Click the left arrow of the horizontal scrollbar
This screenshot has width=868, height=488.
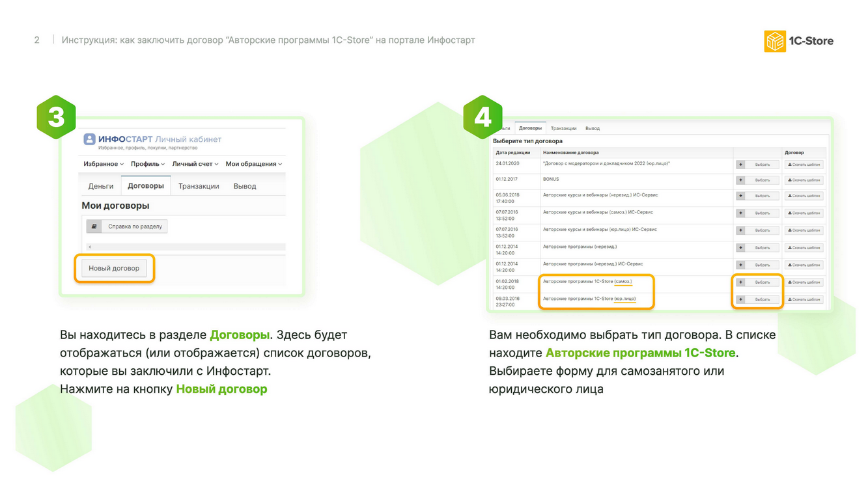90,247
